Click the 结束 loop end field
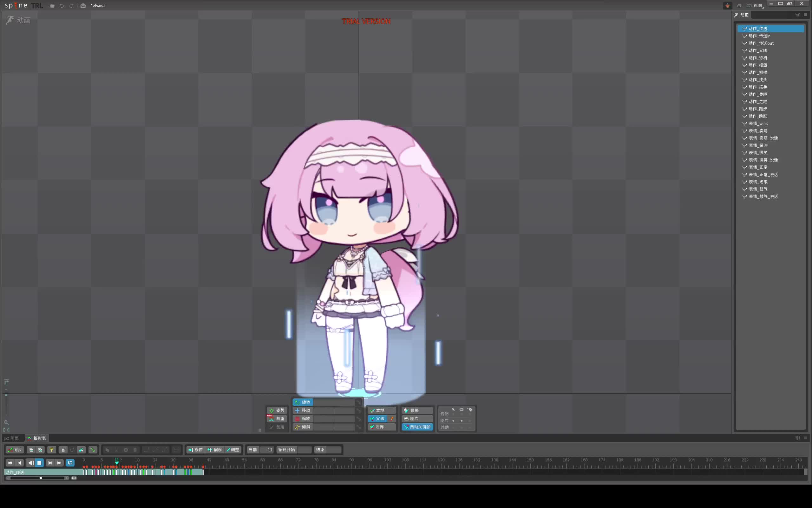 coord(334,450)
